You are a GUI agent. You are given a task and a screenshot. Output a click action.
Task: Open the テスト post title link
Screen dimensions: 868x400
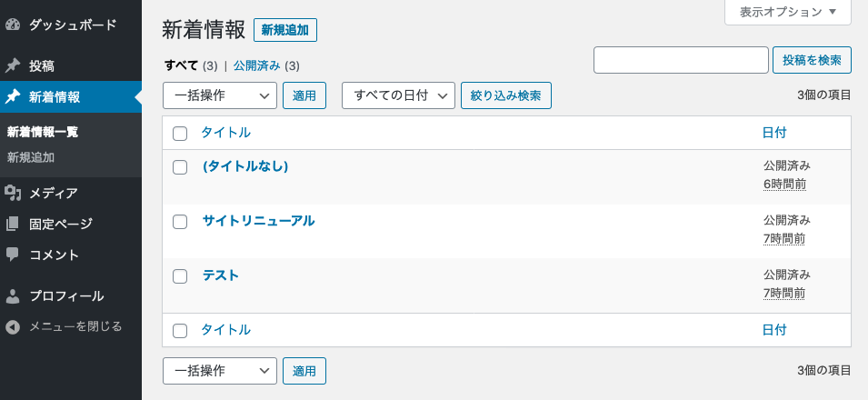[220, 275]
